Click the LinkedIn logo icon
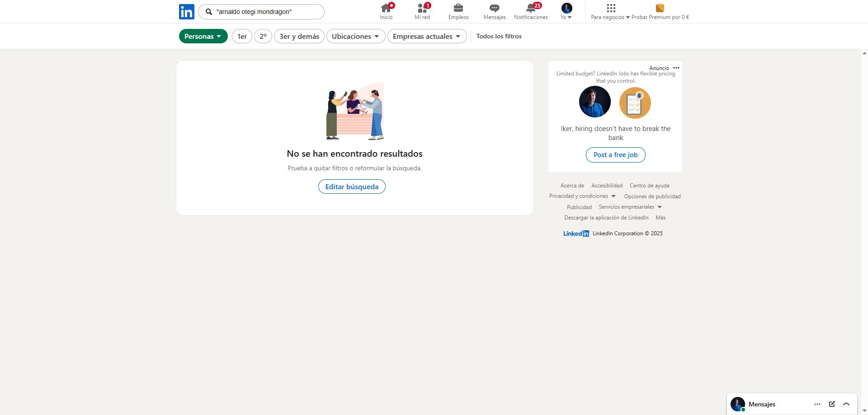The height and width of the screenshot is (415, 868). (186, 12)
